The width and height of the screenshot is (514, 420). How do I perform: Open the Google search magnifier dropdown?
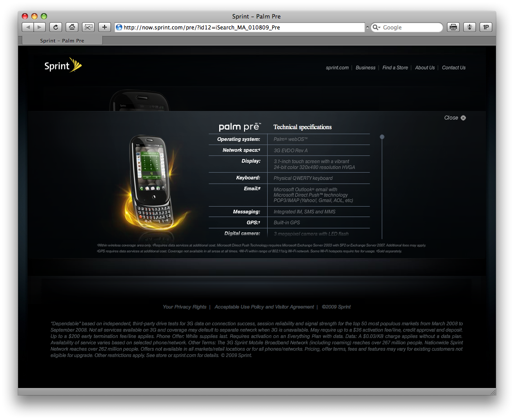click(376, 28)
